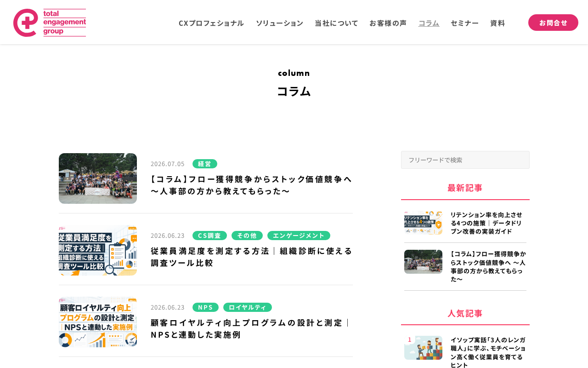Open article 顧客ロイヤルティ向上プログラムの設計と測定 title
The width and height of the screenshot is (588, 368).
251,328
